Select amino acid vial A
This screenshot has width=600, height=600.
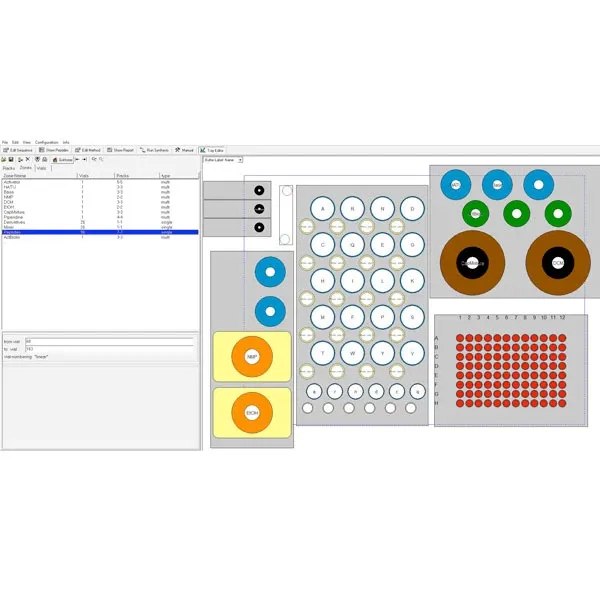click(x=322, y=209)
